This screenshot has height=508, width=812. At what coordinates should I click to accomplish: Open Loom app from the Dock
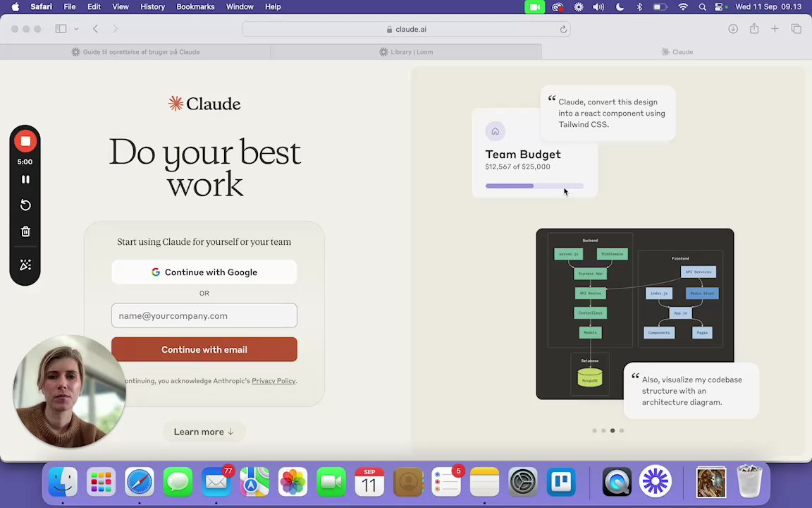[x=655, y=482]
